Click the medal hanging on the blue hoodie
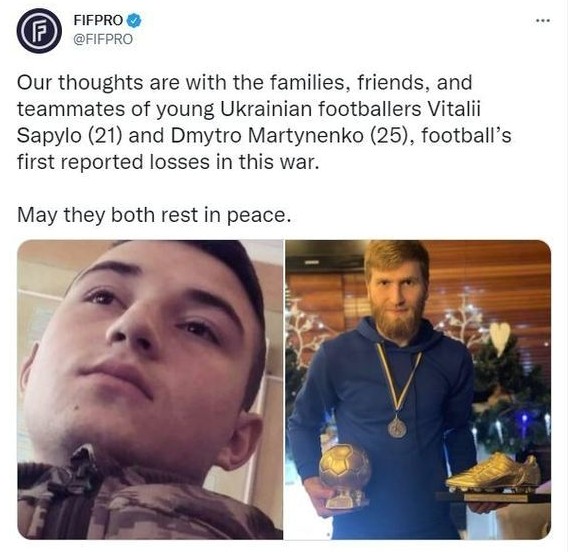This screenshot has width=573, height=552. pyautogui.click(x=397, y=428)
